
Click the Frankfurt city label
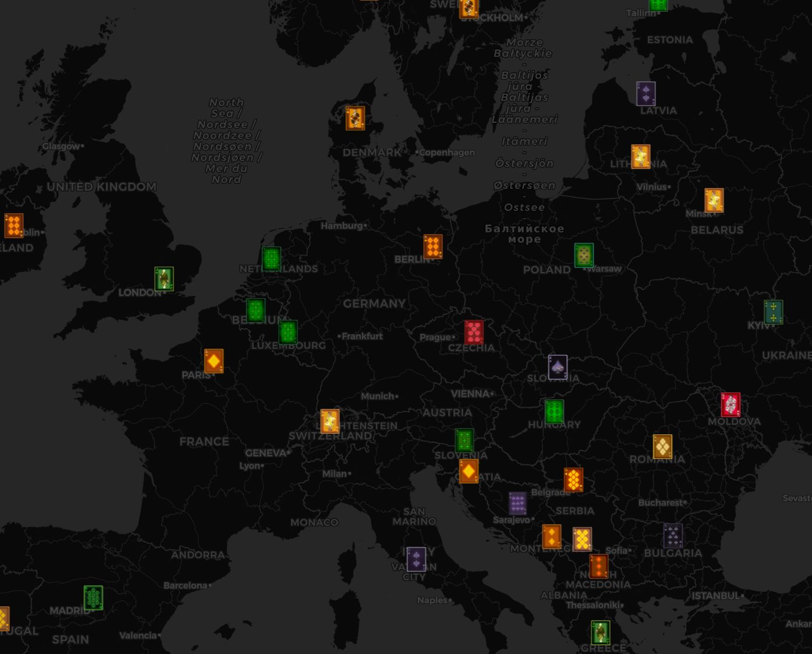[x=362, y=336]
